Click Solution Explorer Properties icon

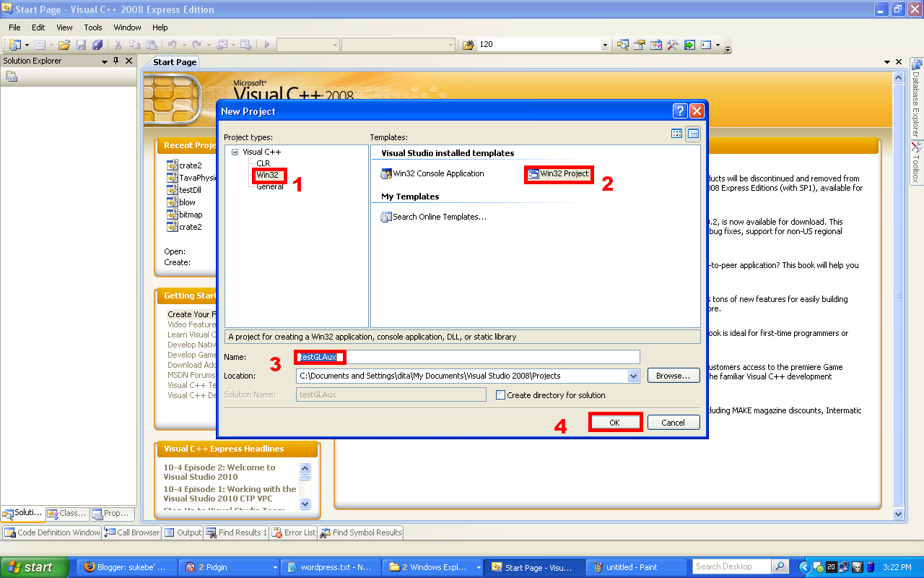pyautogui.click(x=12, y=77)
